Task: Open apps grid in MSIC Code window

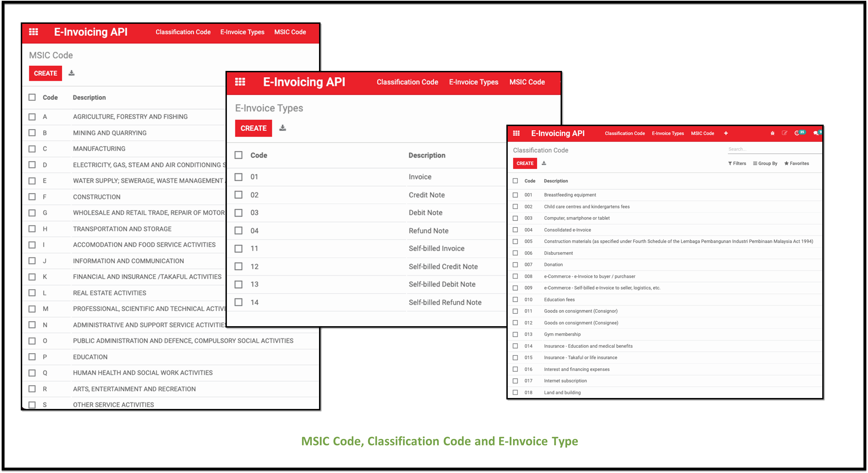Action: pyautogui.click(x=33, y=32)
